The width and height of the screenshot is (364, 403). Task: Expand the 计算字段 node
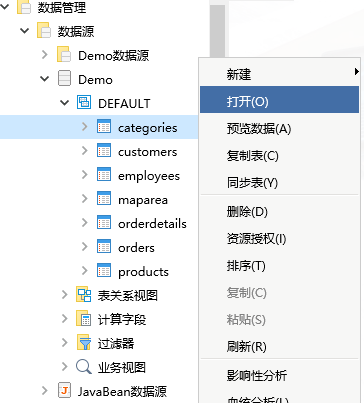coord(65,319)
